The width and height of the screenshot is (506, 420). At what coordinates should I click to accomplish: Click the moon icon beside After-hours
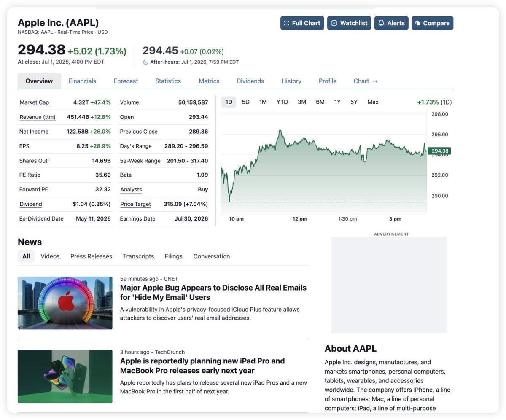145,62
